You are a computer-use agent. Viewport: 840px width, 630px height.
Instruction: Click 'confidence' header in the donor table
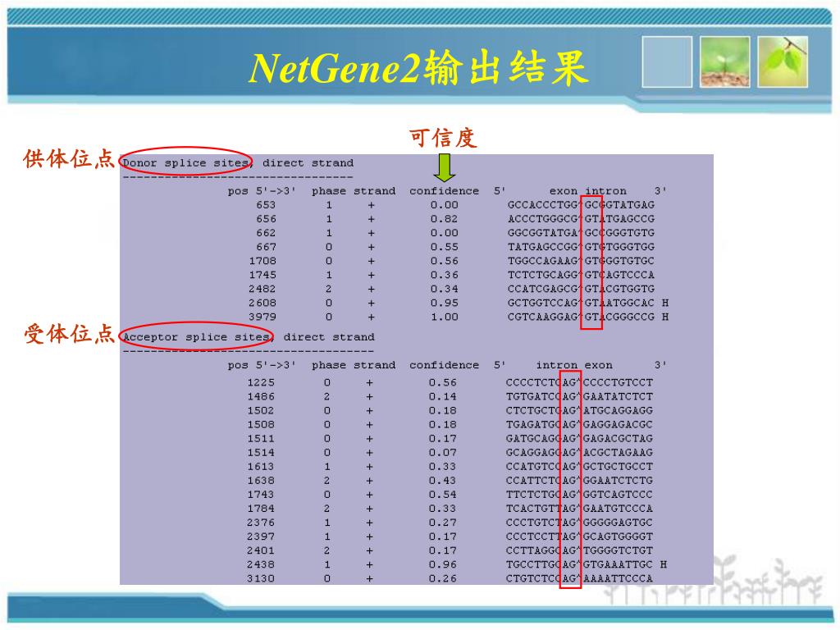point(444,190)
